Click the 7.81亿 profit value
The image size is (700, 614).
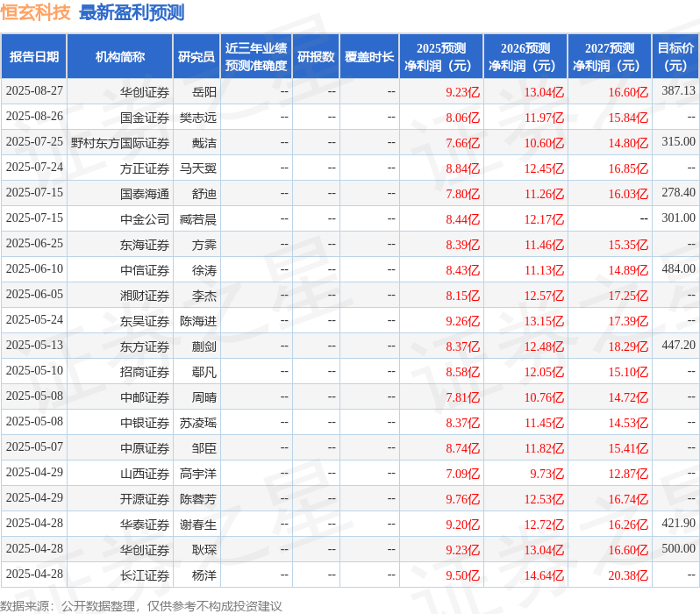point(462,397)
